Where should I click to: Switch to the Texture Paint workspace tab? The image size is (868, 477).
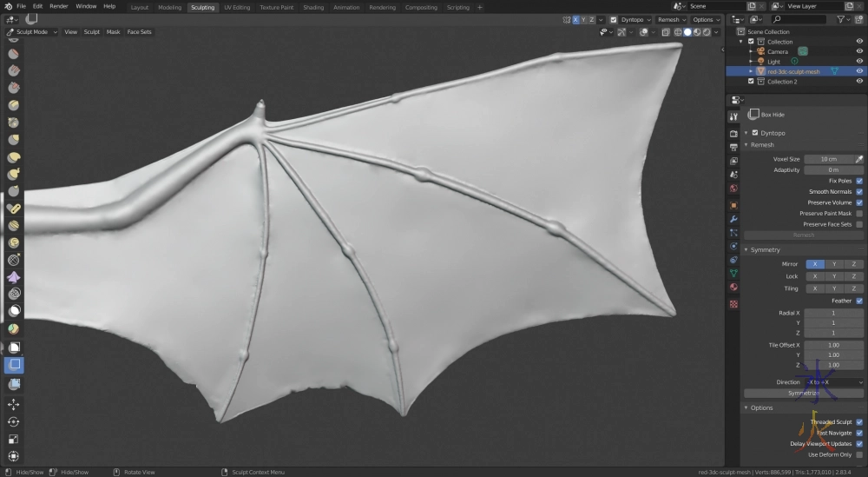(276, 7)
